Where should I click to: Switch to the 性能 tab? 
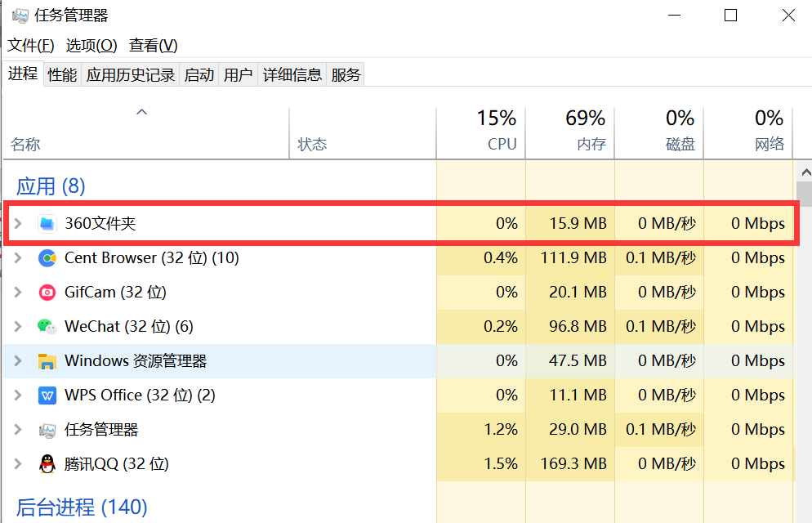(x=62, y=75)
